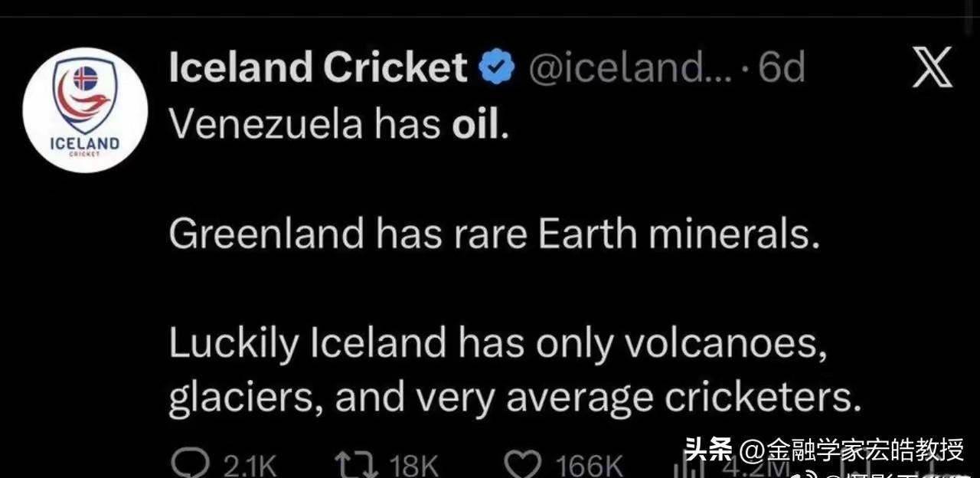
Task: Click the X logo
Action: (933, 67)
